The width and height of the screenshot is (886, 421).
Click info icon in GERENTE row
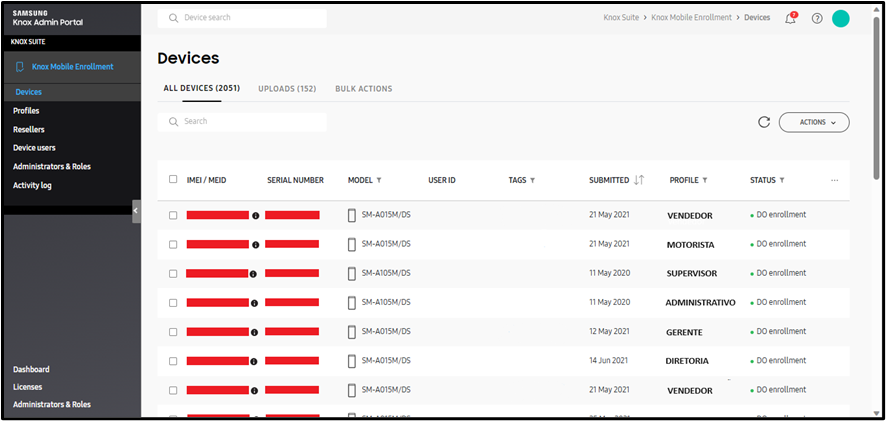coord(254,332)
